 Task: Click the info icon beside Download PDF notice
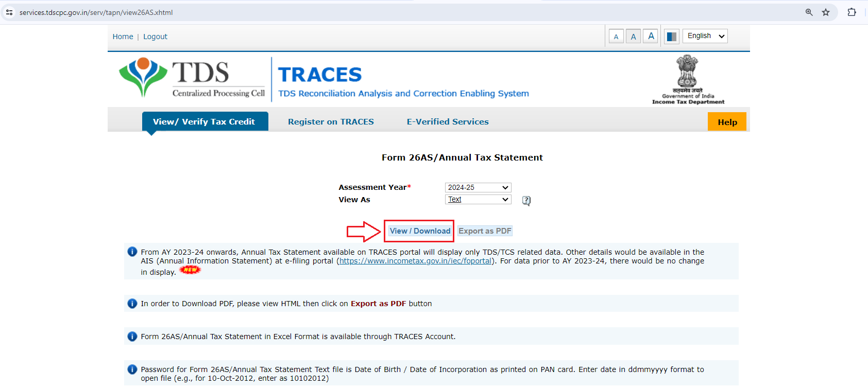132,304
